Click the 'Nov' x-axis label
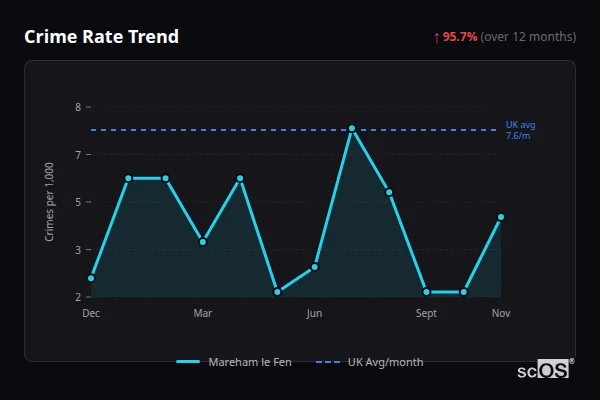600x400 pixels. click(x=501, y=313)
